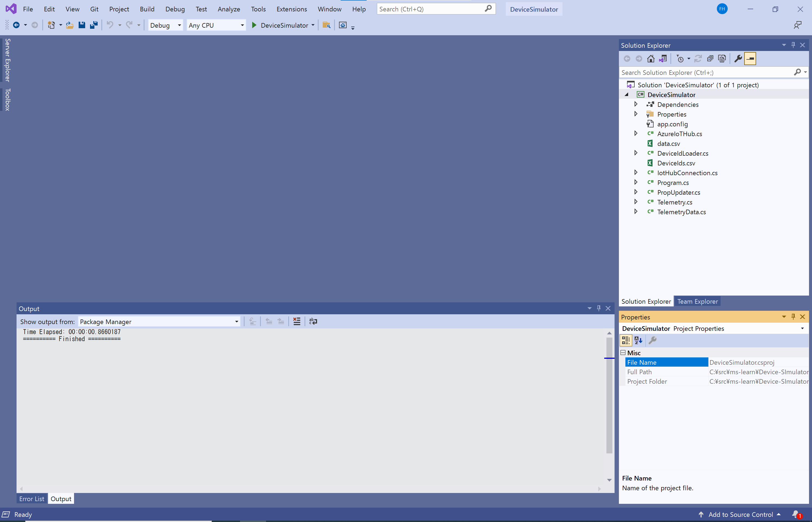Click the Output scrollbar down arrow
This screenshot has width=812, height=522.
click(609, 480)
